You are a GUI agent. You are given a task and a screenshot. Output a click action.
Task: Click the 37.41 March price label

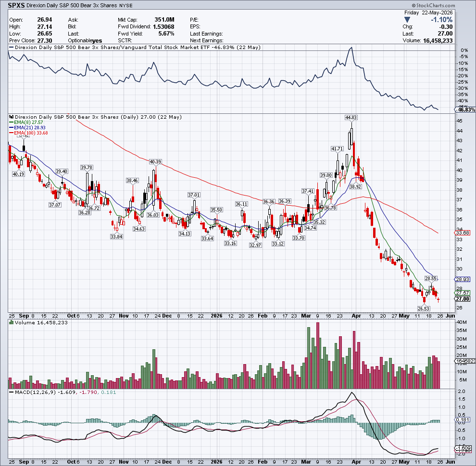308,191
